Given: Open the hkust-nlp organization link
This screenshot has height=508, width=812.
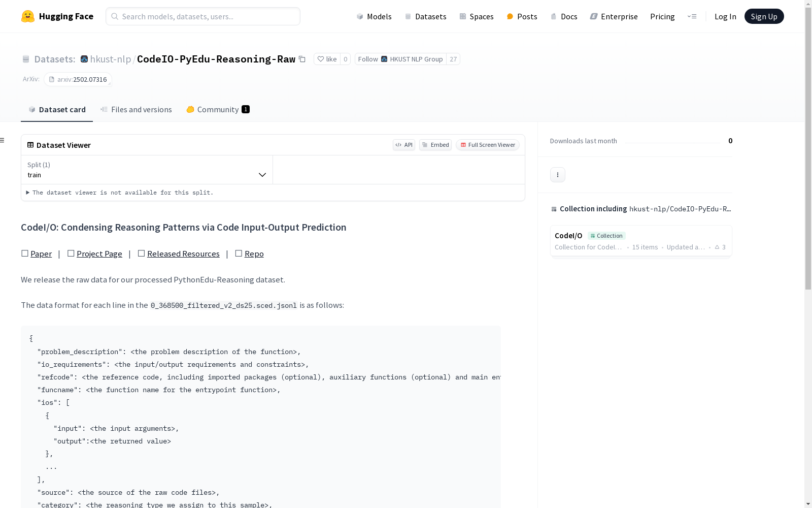Looking at the screenshot, I should click(x=111, y=59).
